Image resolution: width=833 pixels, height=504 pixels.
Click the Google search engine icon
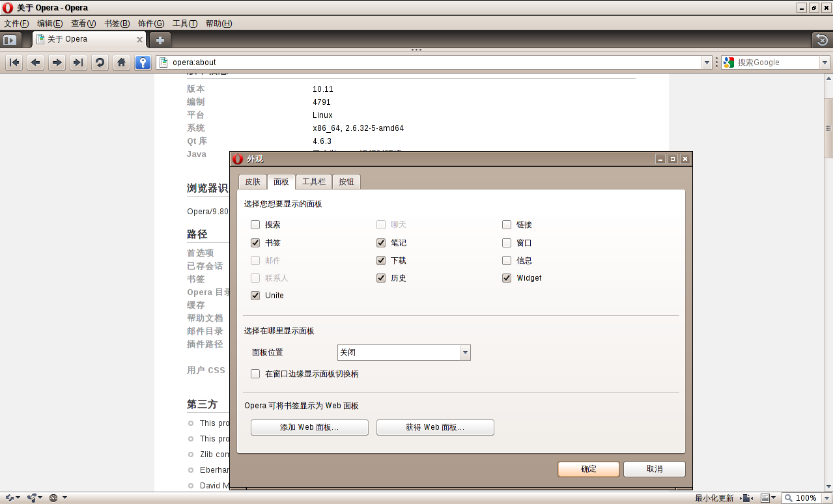(729, 63)
